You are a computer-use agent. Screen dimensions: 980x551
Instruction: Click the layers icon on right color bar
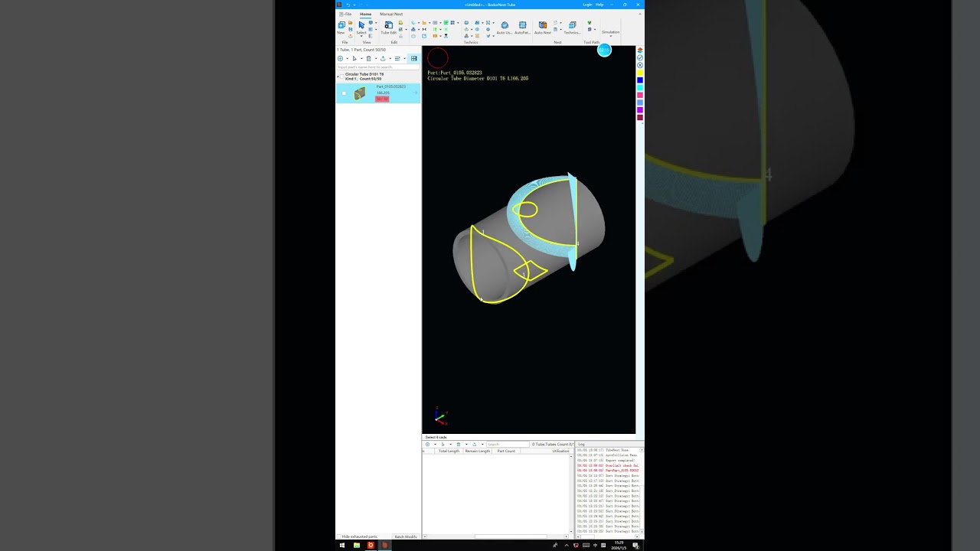pos(640,50)
